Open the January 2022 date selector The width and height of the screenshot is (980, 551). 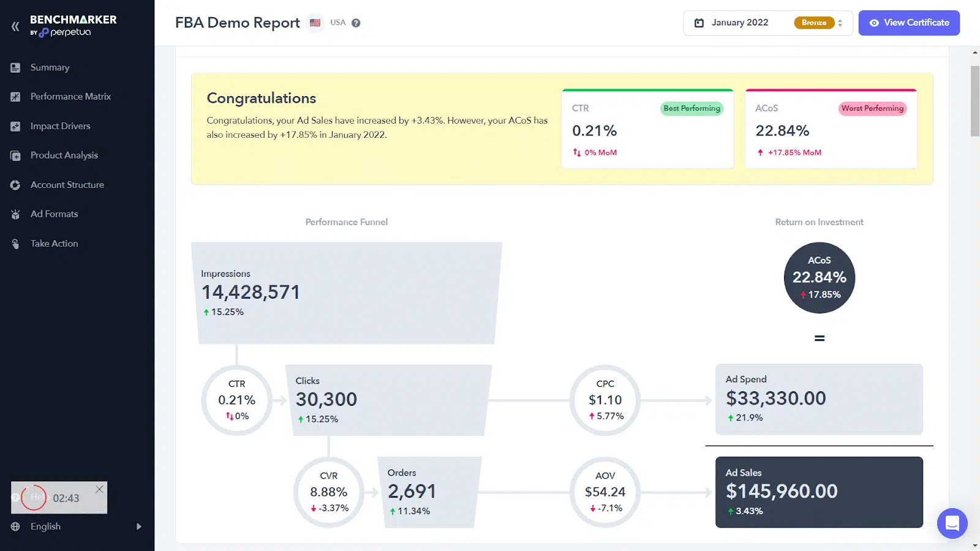[739, 23]
